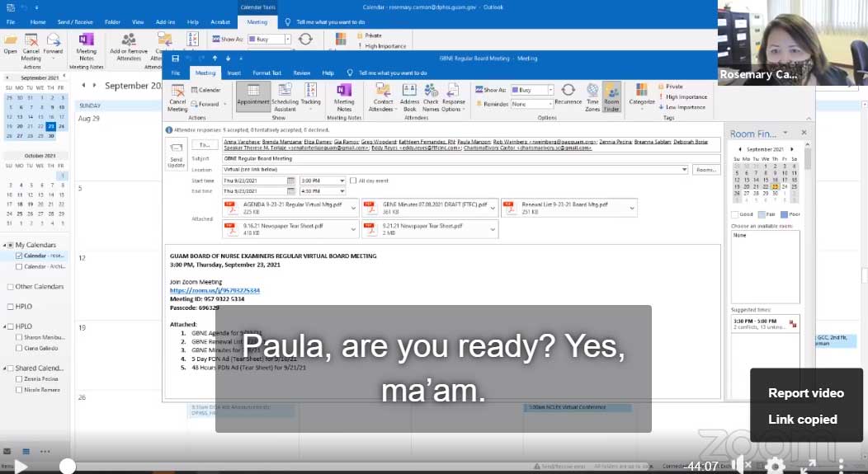This screenshot has width=868, height=474.
Task: Click the Subject input field
Action: click(472, 159)
